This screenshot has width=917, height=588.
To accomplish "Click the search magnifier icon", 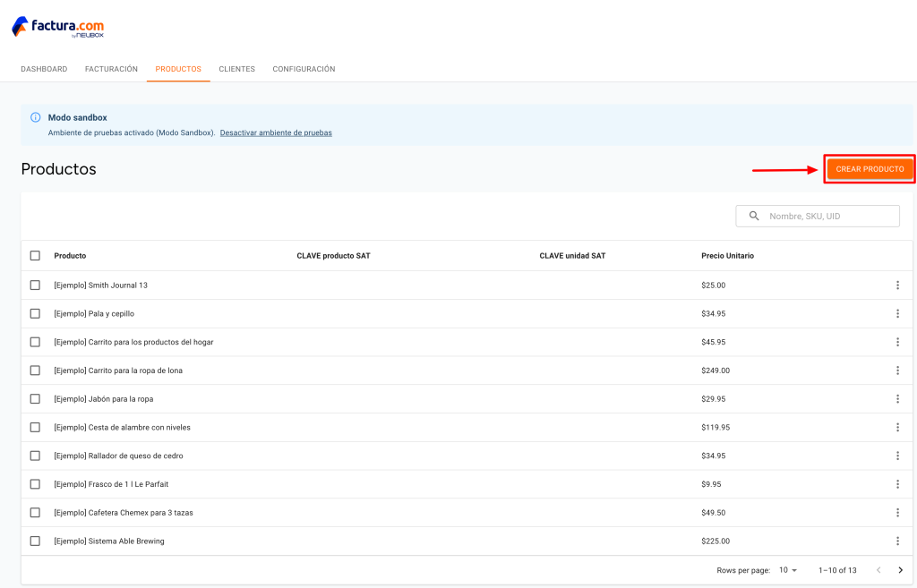I will pos(754,216).
